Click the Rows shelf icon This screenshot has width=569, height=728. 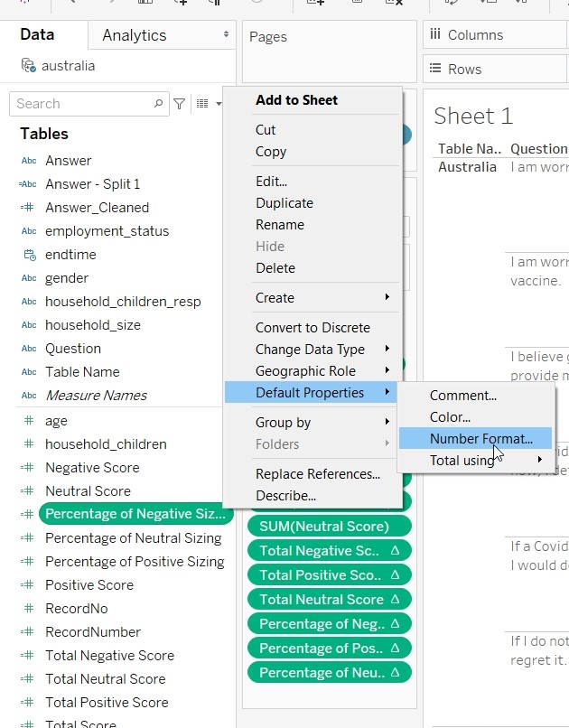point(435,69)
